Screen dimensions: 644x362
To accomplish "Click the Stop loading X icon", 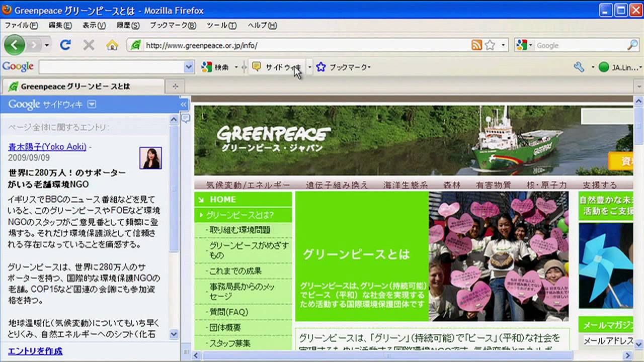I will 89,45.
